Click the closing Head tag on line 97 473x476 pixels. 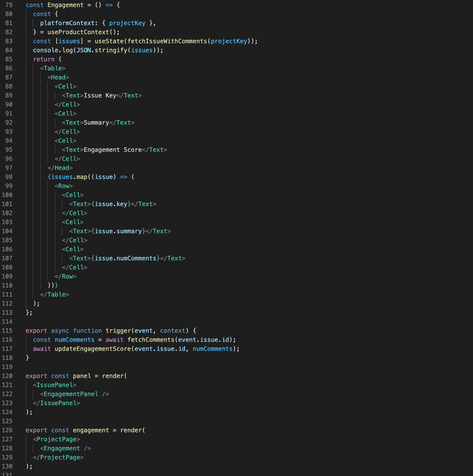pyautogui.click(x=60, y=168)
